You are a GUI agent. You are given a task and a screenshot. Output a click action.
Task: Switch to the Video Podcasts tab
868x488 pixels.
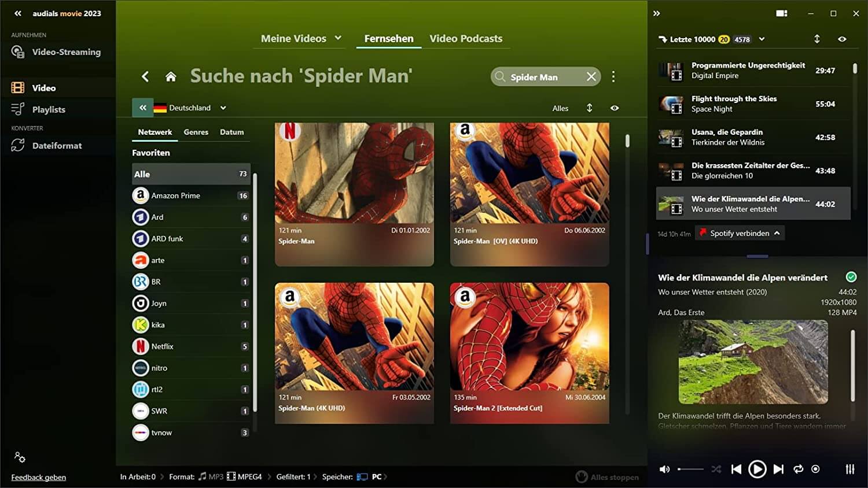point(466,39)
